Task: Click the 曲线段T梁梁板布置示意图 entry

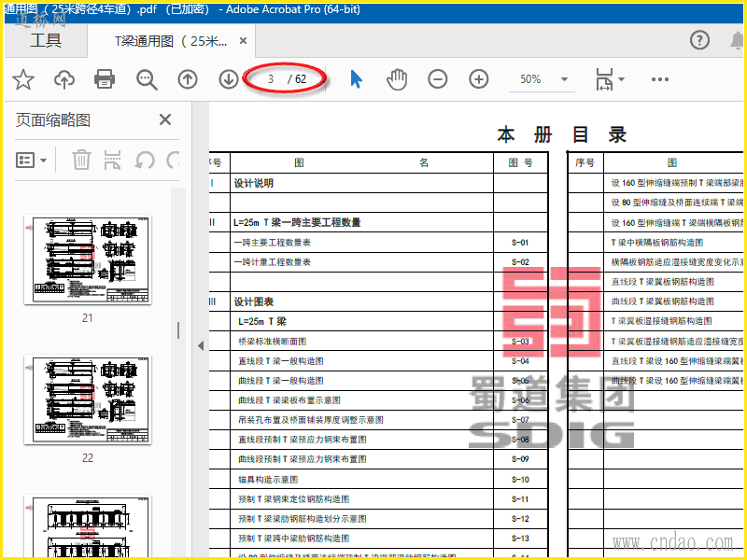Action: (289, 400)
